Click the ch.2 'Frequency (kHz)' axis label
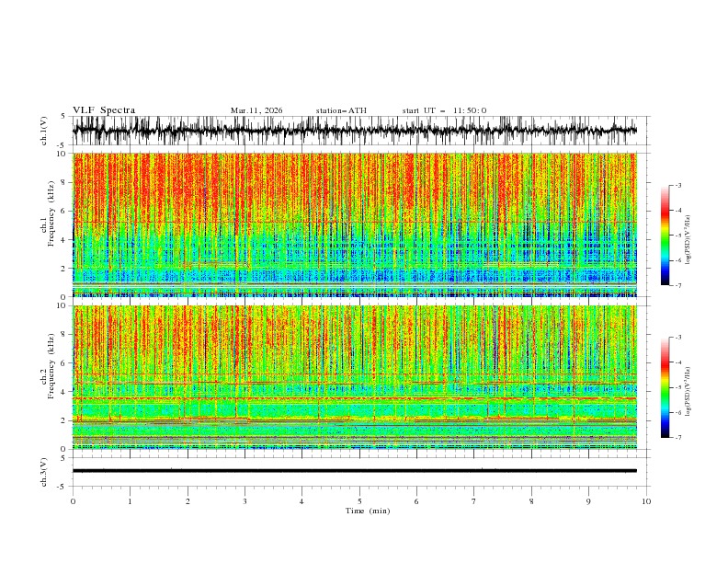 (x=51, y=366)
